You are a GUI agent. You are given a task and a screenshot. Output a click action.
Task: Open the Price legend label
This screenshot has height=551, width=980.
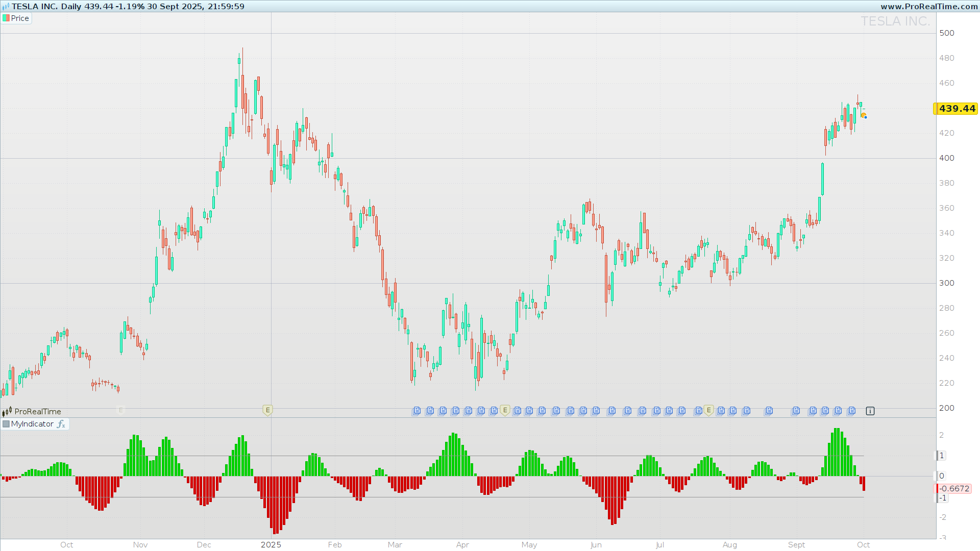20,18
